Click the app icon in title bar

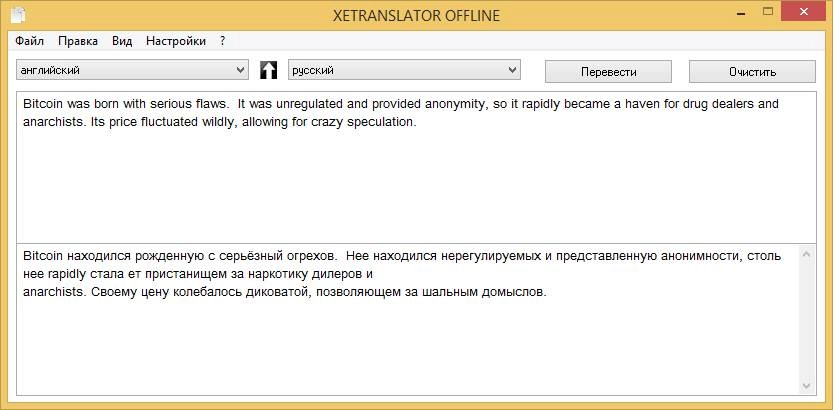(x=19, y=14)
